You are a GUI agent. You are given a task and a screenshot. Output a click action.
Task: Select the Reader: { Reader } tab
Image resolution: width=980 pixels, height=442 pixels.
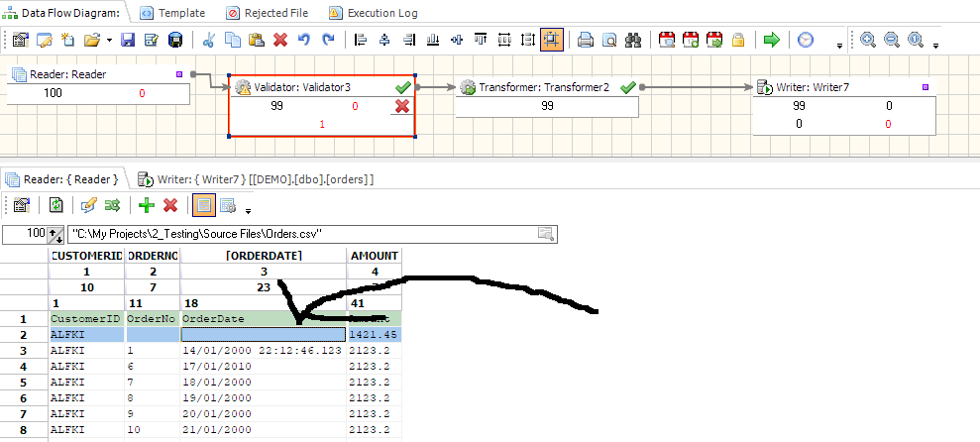click(x=61, y=179)
